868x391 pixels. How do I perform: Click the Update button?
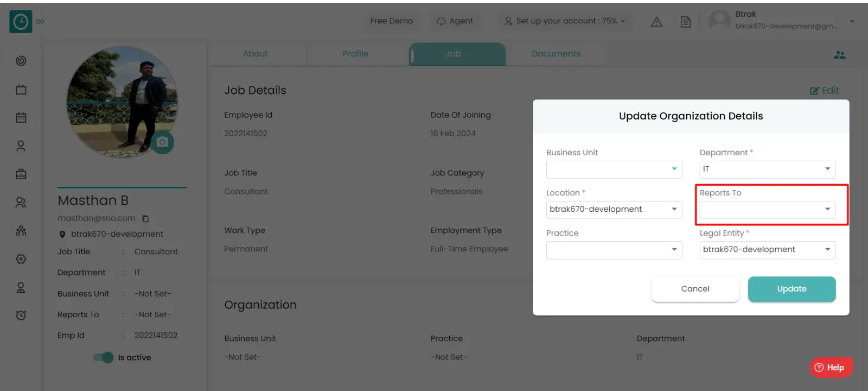click(x=792, y=289)
